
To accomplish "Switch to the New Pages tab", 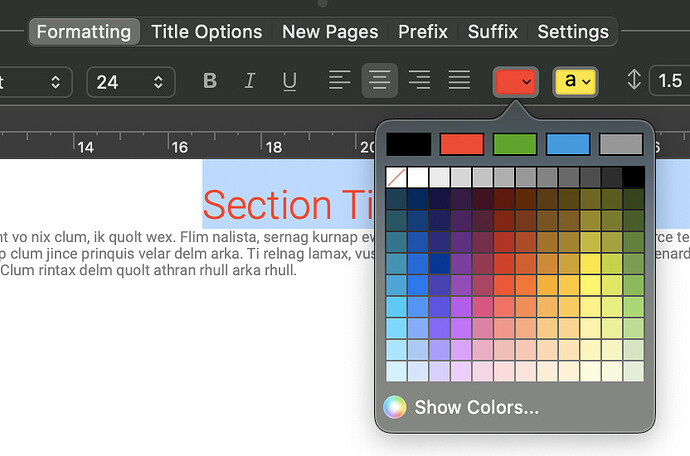I will [x=330, y=32].
